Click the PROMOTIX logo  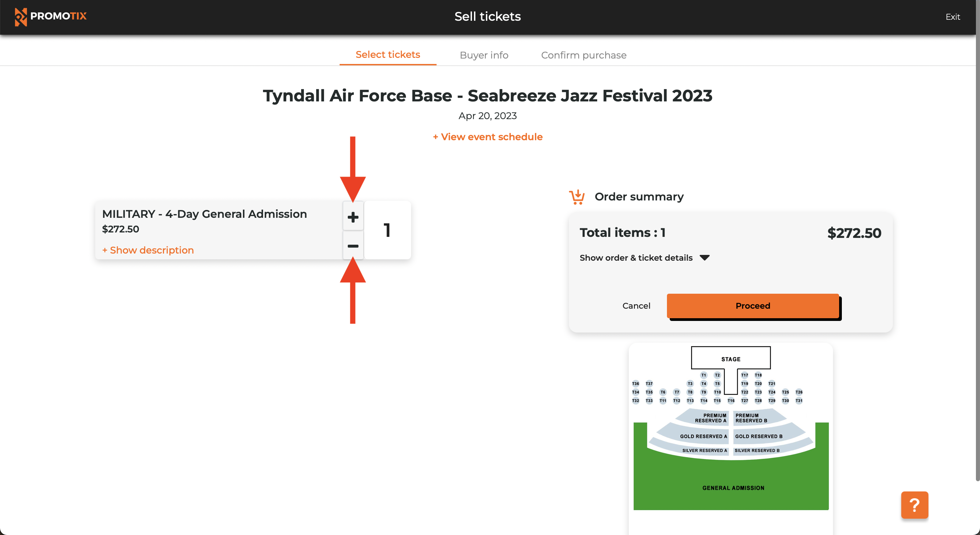pos(51,16)
